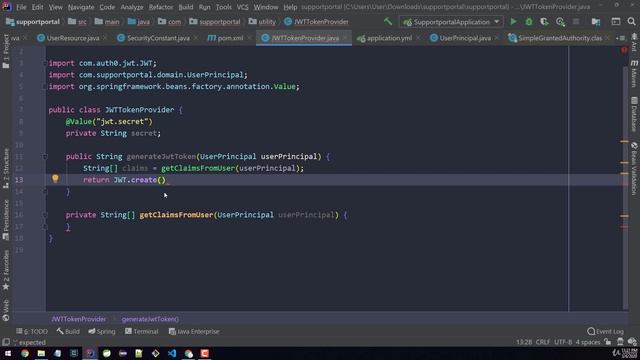Screen dimensions: 640x360
Task: Open the Spring tool window button
Action: pyautogui.click(x=102, y=331)
